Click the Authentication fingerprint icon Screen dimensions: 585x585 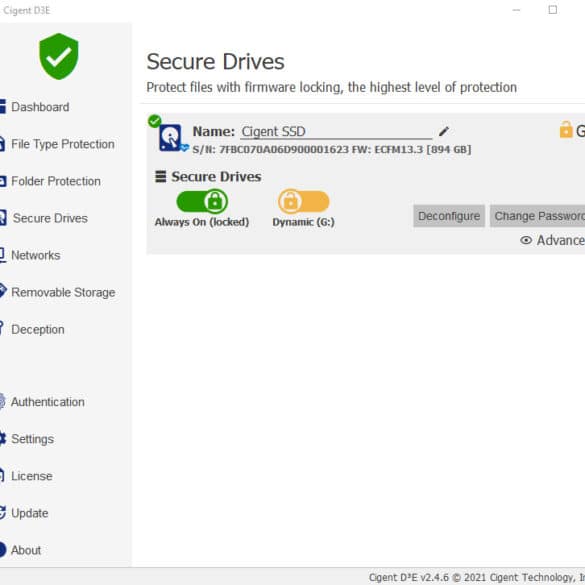click(x=2, y=402)
